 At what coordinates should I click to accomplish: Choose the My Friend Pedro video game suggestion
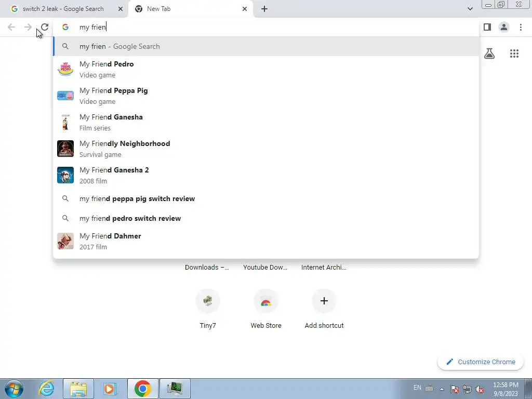pyautogui.click(x=266, y=69)
